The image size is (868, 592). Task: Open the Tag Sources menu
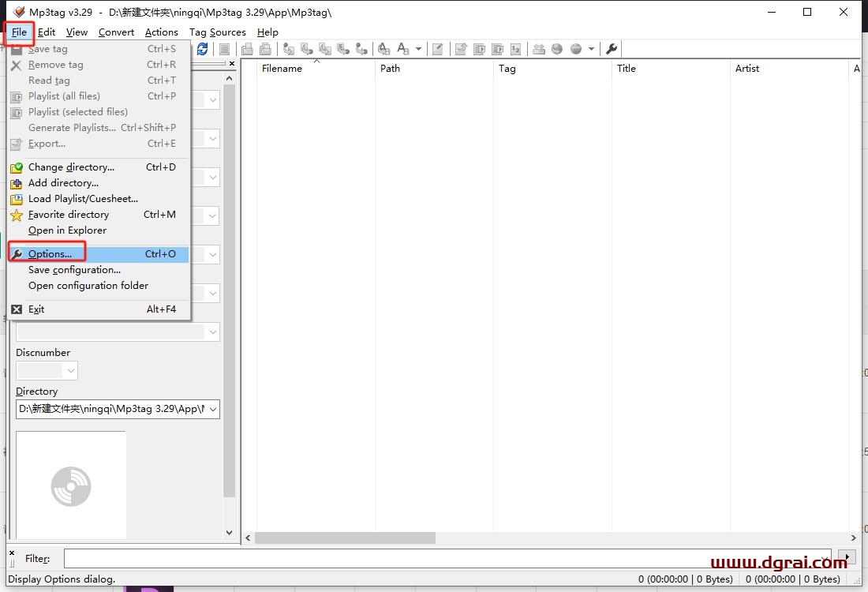218,32
